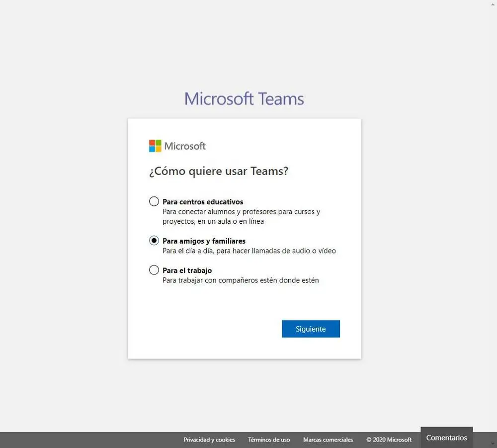This screenshot has height=448, width=497.
Task: Click description "Para el día a día" text
Action: [249, 251]
